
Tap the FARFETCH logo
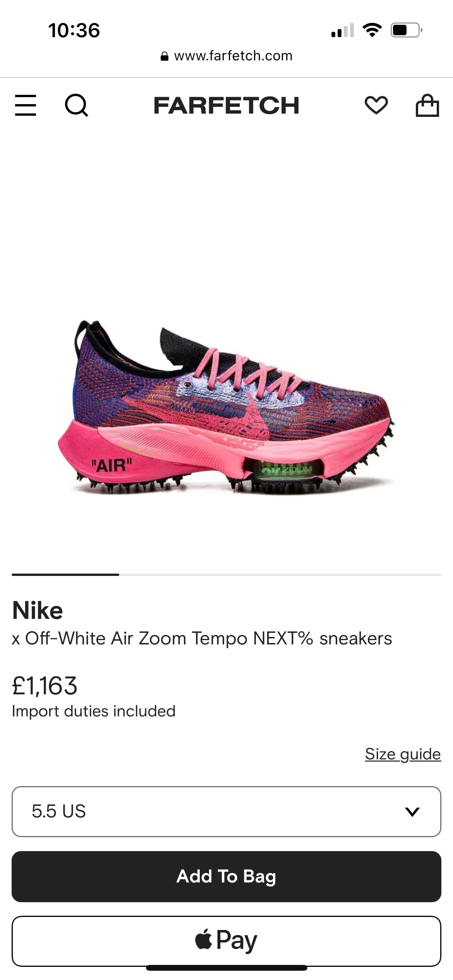coord(226,105)
